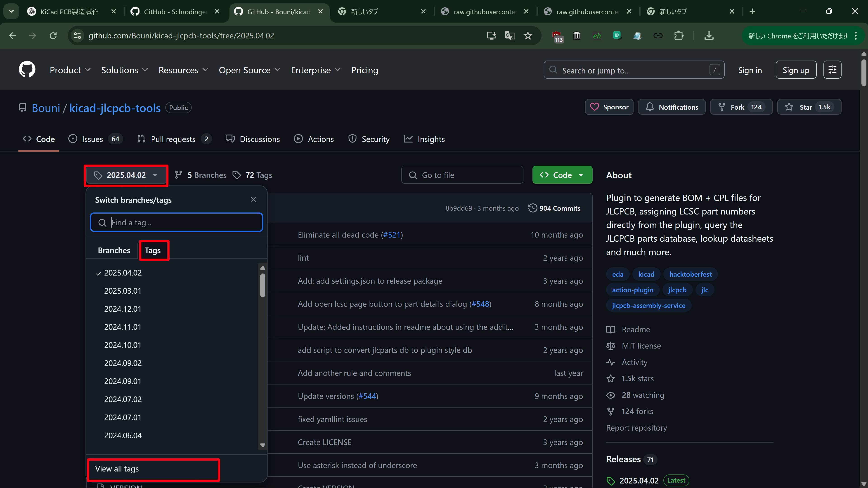Open the MIT license link
The width and height of the screenshot is (868, 488).
[x=634, y=346]
